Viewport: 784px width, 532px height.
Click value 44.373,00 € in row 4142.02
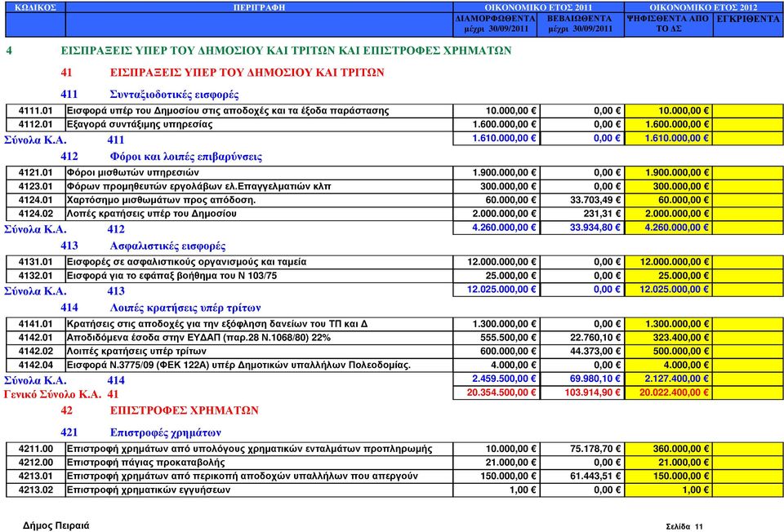(x=582, y=351)
